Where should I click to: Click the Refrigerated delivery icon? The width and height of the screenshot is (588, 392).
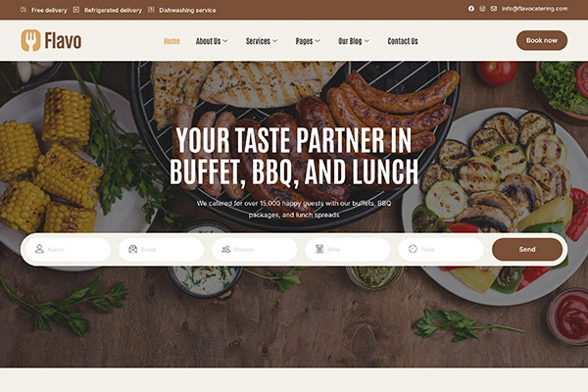pos(76,10)
